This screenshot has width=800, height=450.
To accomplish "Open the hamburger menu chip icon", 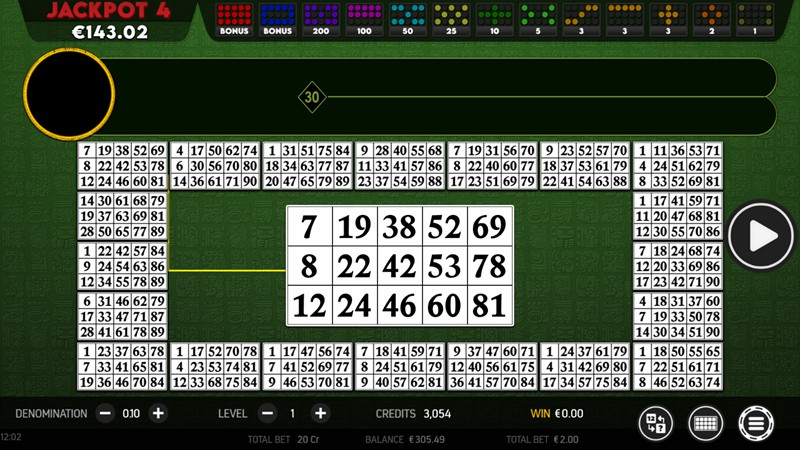I will tap(756, 423).
